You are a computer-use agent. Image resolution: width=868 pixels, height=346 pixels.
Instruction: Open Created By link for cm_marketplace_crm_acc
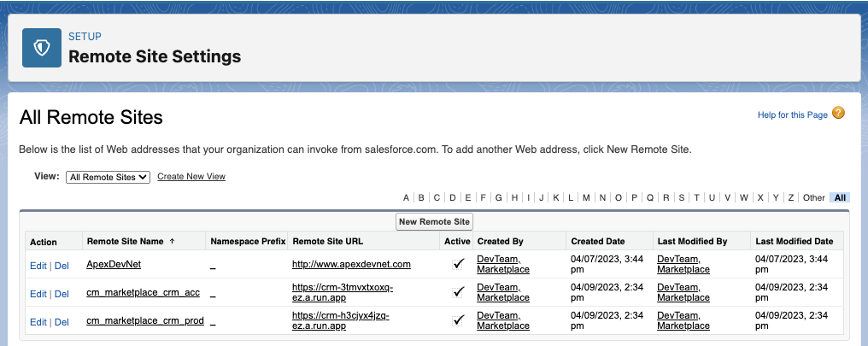[503, 292]
